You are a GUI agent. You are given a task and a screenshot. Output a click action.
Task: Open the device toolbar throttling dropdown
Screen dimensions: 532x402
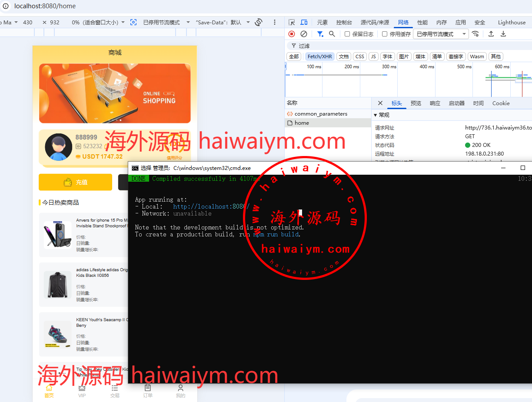[x=166, y=22]
